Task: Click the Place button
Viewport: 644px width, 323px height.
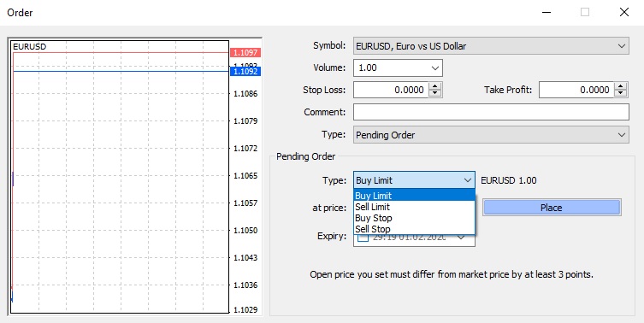Action: point(552,208)
